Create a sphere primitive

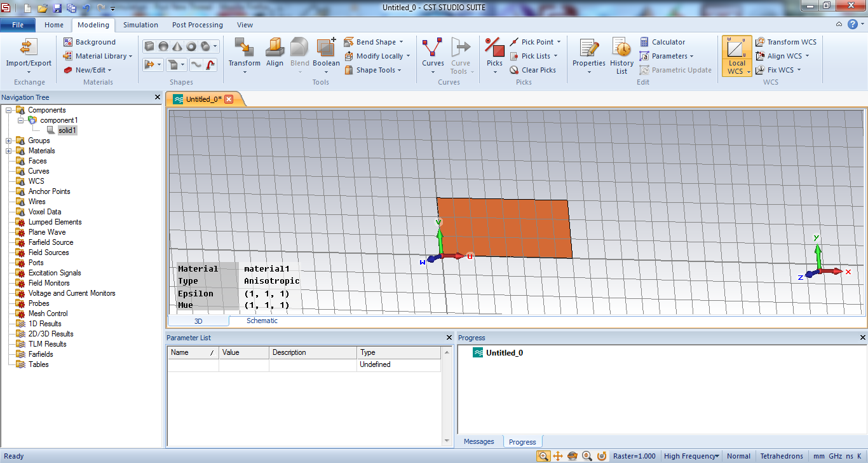163,46
